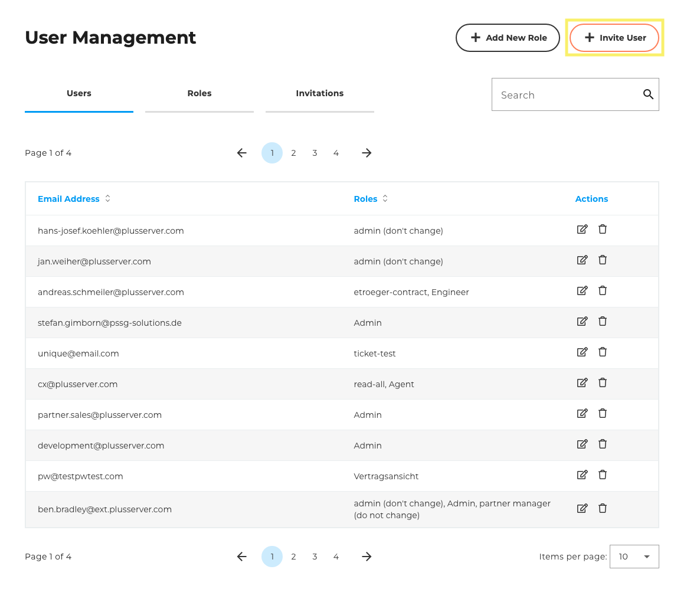Click the Add New Role button
Screen dimensions: 700x589
coord(508,37)
